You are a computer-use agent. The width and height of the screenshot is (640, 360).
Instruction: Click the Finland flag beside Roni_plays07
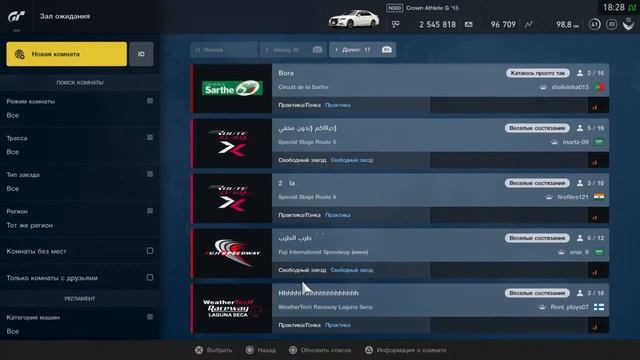click(x=599, y=307)
